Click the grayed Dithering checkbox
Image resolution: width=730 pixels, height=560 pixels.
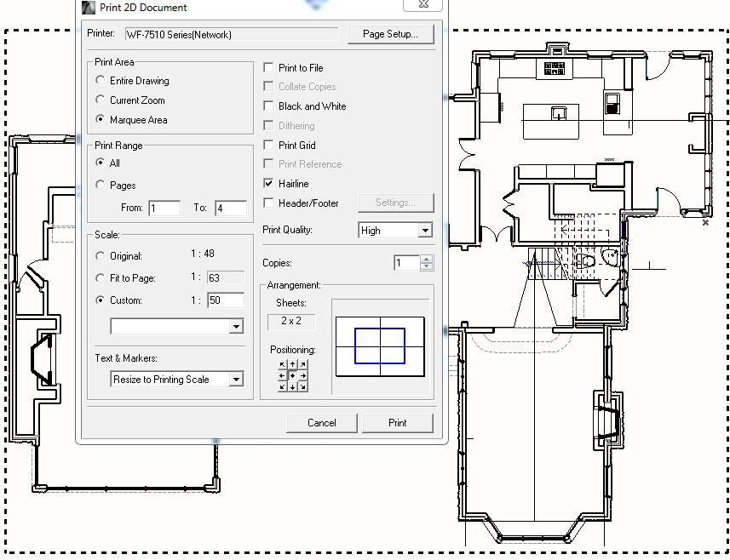(x=268, y=125)
